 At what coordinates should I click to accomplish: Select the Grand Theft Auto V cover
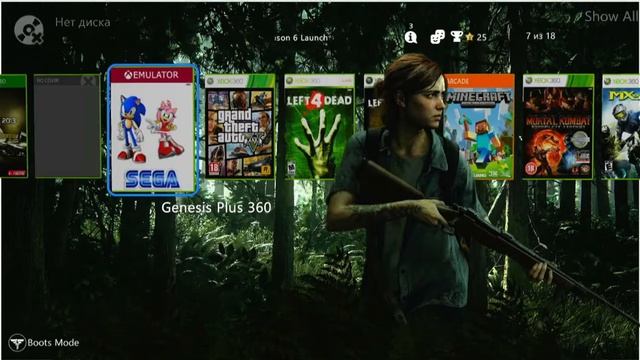240,127
